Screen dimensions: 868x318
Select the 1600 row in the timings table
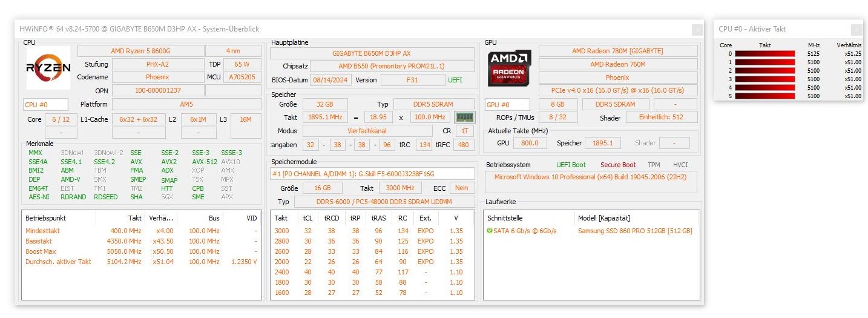[372, 293]
